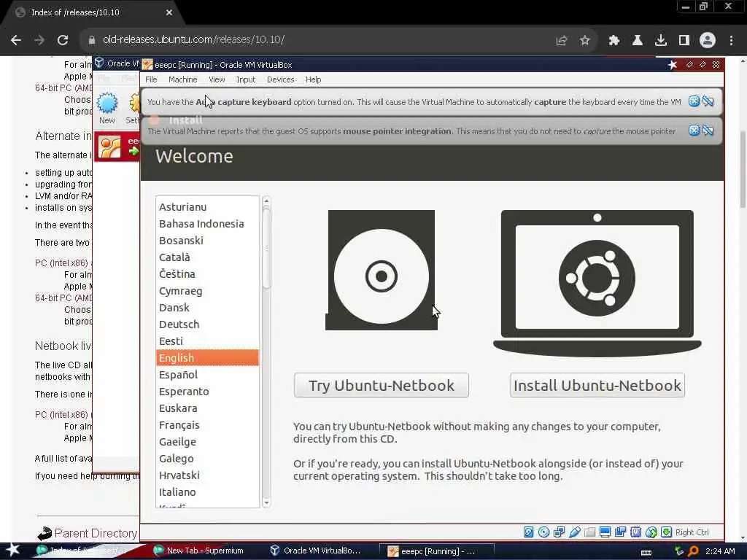Select Bosanski language

click(208, 241)
